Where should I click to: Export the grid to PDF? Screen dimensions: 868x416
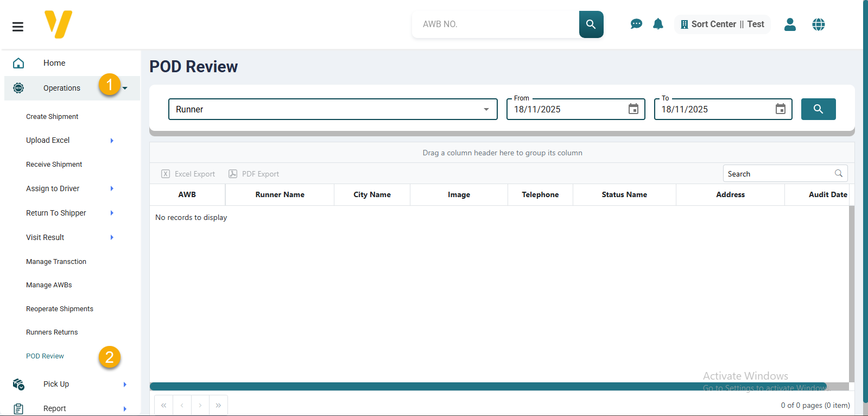click(x=254, y=174)
